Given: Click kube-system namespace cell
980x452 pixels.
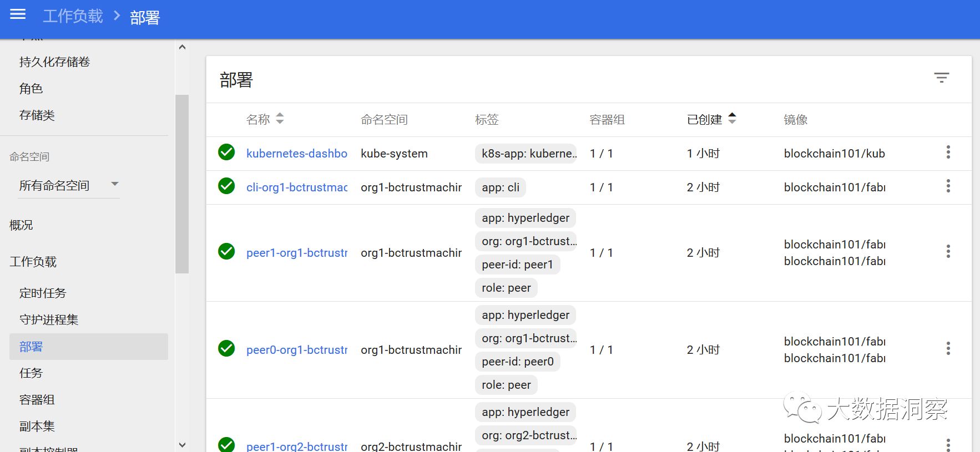Looking at the screenshot, I should point(394,154).
